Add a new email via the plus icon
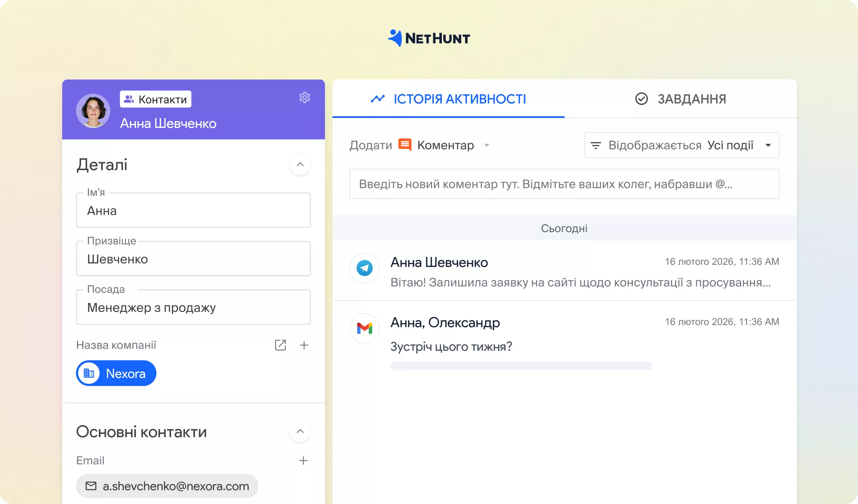Image resolution: width=858 pixels, height=504 pixels. click(x=304, y=460)
